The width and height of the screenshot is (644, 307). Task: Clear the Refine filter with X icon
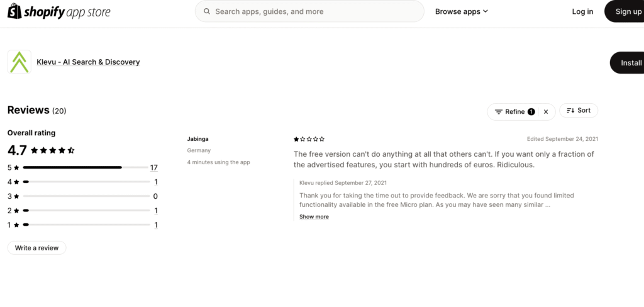(x=546, y=111)
